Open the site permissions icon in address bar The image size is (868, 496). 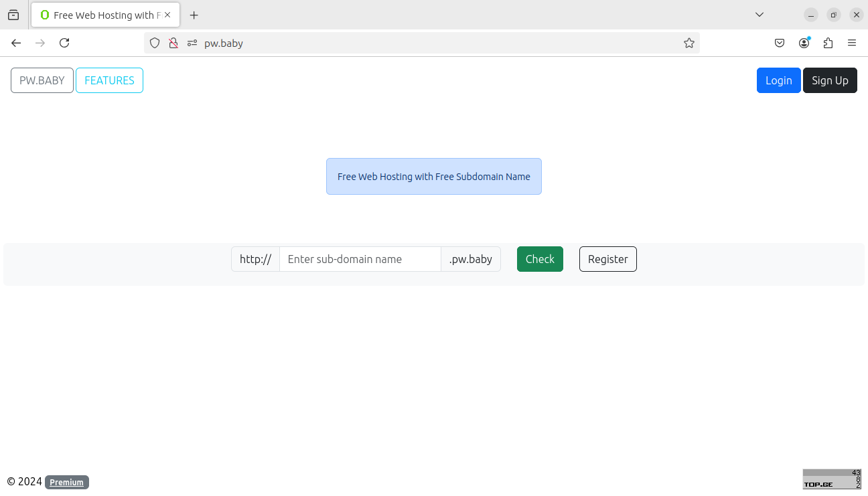coord(192,43)
